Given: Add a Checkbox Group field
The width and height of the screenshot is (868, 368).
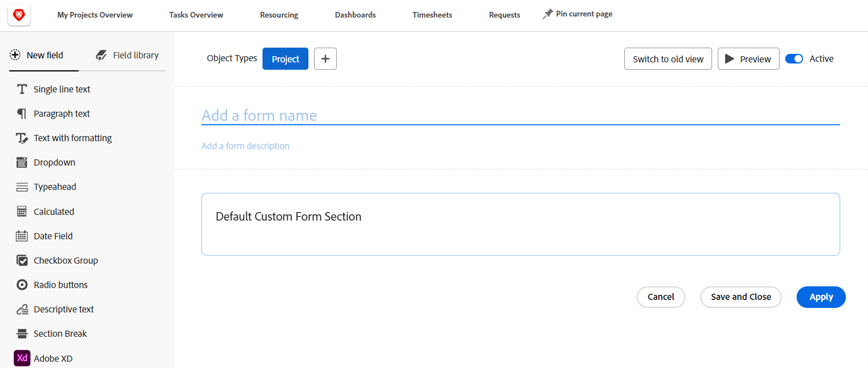Looking at the screenshot, I should click(x=65, y=260).
